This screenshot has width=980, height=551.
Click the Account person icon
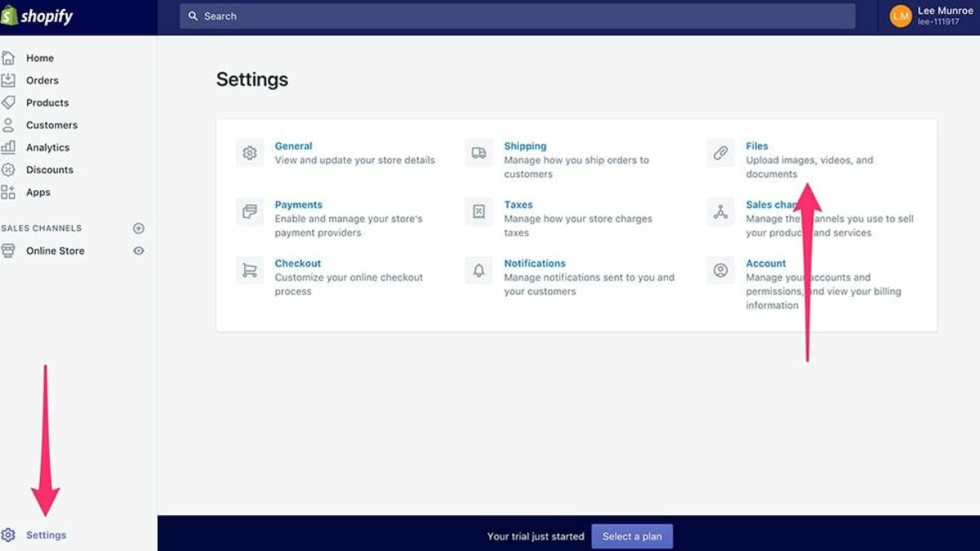[720, 270]
